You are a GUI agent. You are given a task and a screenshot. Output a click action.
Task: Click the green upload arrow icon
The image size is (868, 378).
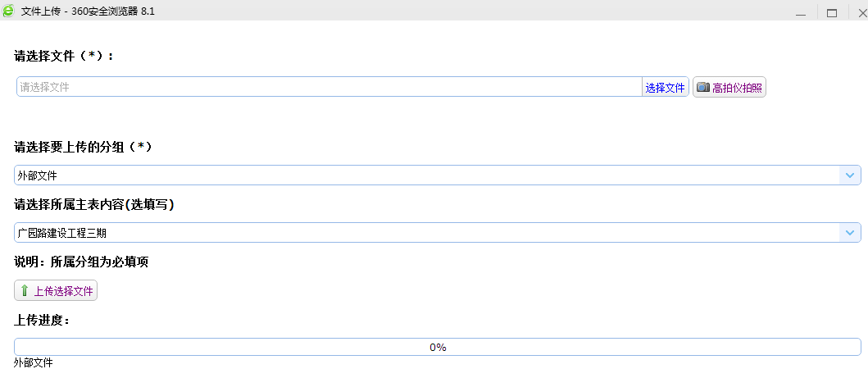click(24, 290)
